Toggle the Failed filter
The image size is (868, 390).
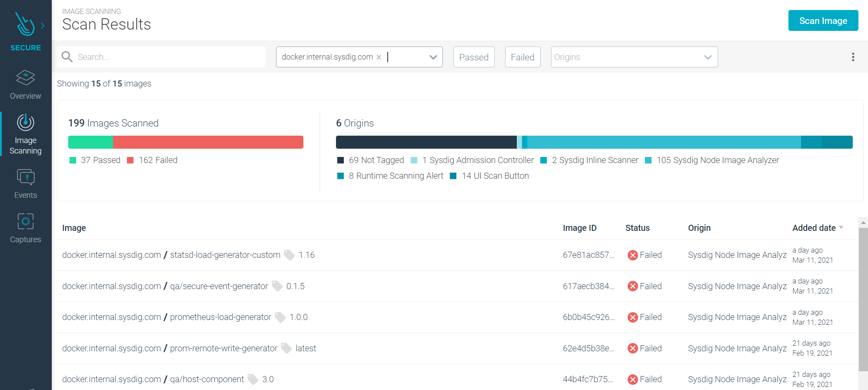[x=522, y=57]
